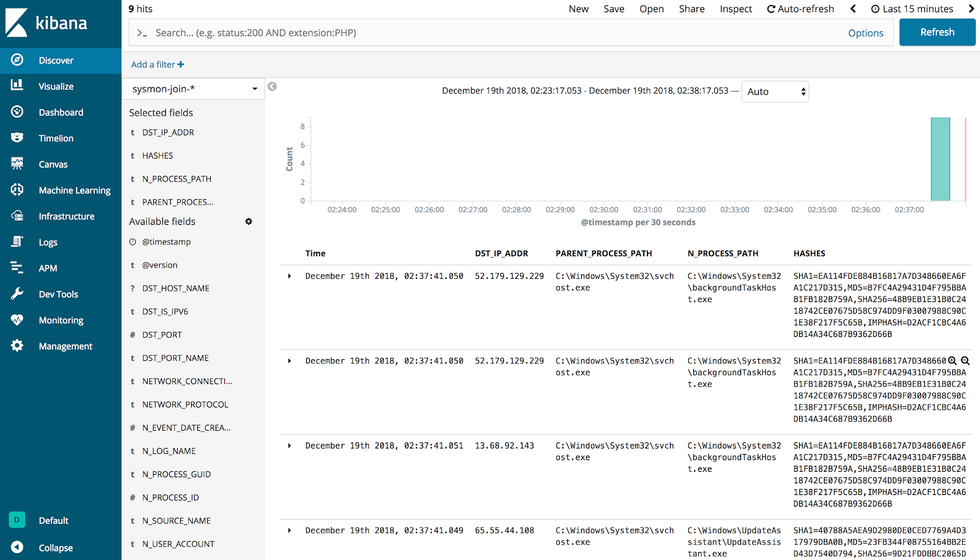The image size is (980, 560).
Task: Open Canvas easel icon
Action: pos(17,164)
